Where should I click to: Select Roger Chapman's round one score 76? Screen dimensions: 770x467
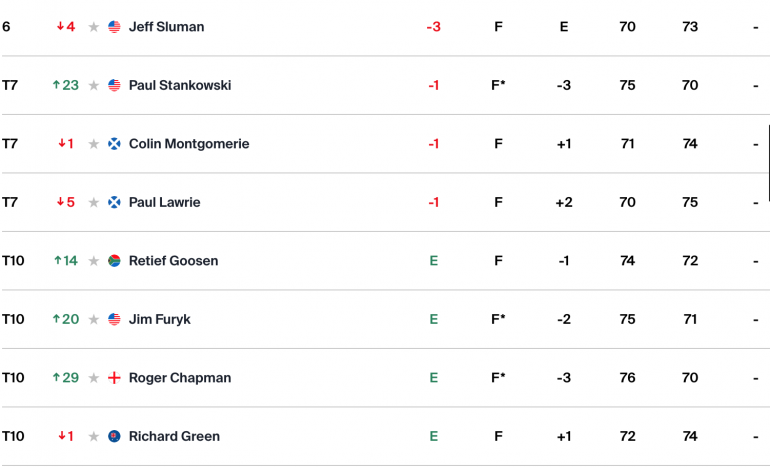[627, 378]
